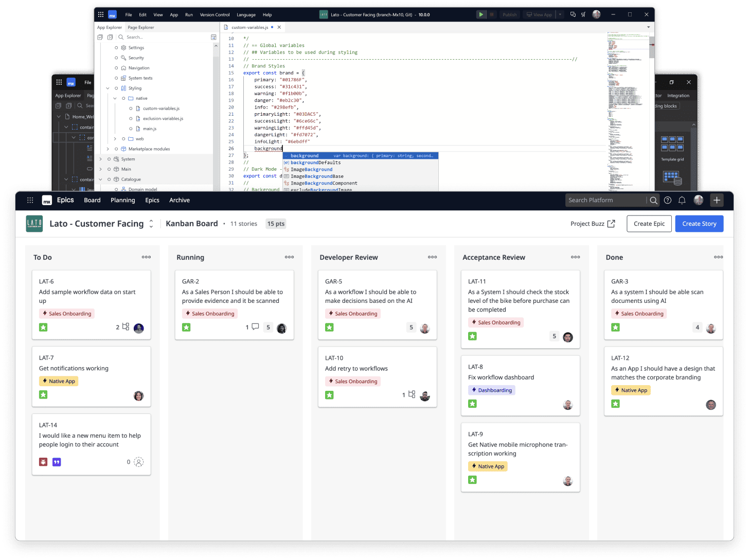The height and width of the screenshot is (560, 749).
Task: Click the Create Story button
Action: click(699, 224)
